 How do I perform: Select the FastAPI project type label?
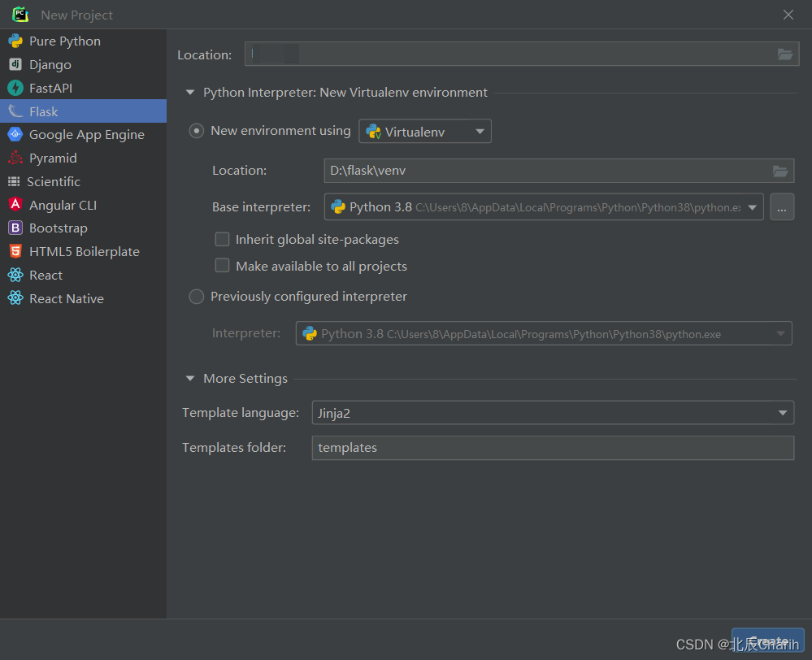click(50, 88)
